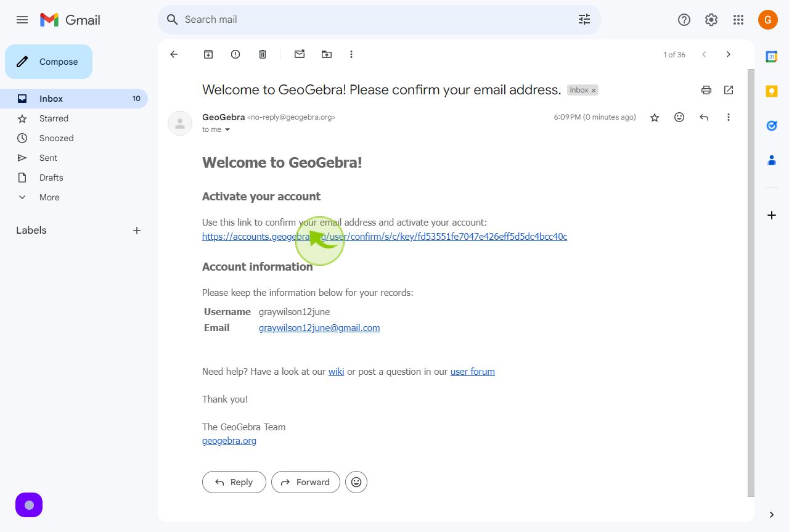Image resolution: width=789 pixels, height=532 pixels.
Task: Open the Google account avatar
Action: click(x=768, y=20)
